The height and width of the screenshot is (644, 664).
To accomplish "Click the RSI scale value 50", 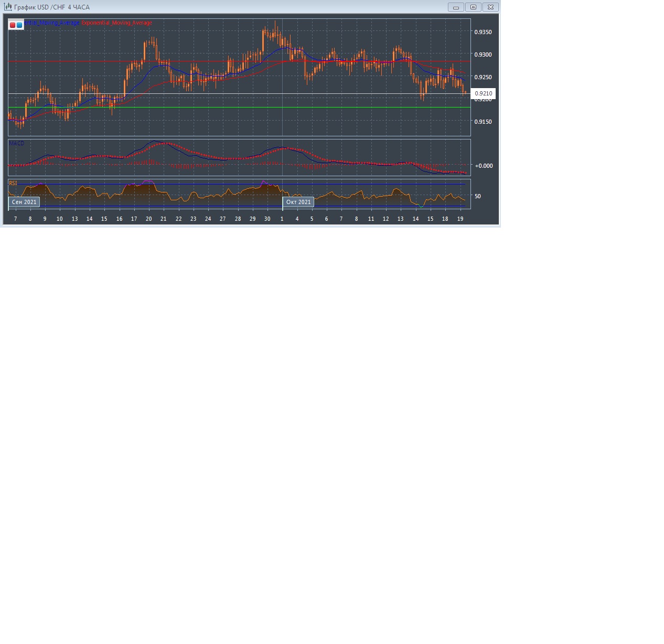I will (x=478, y=196).
